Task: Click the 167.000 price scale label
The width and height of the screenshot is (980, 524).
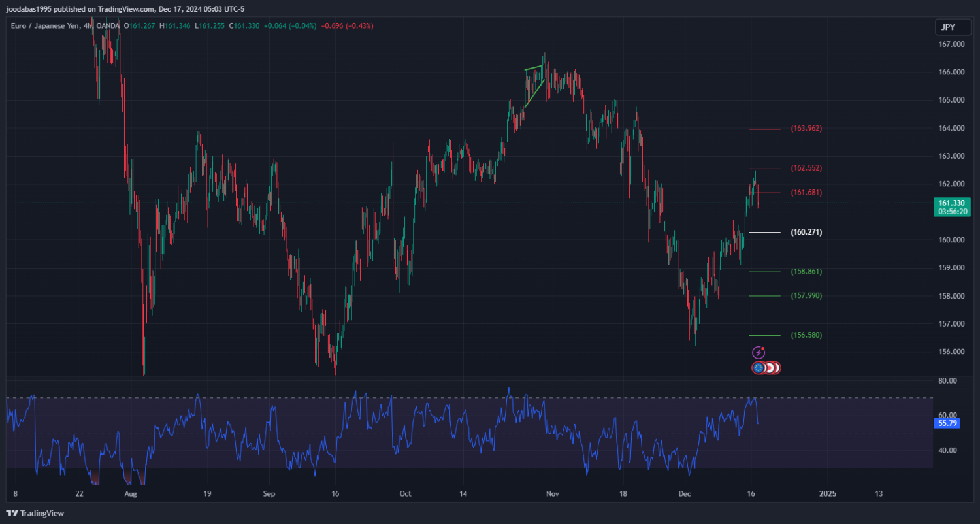Action: pyautogui.click(x=951, y=44)
